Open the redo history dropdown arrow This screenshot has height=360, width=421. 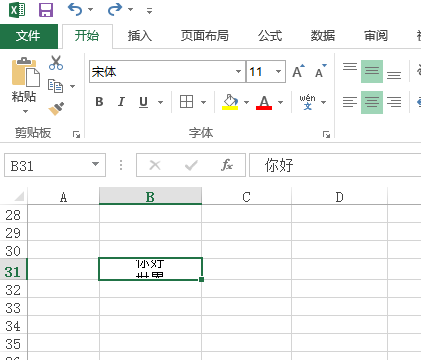131,10
